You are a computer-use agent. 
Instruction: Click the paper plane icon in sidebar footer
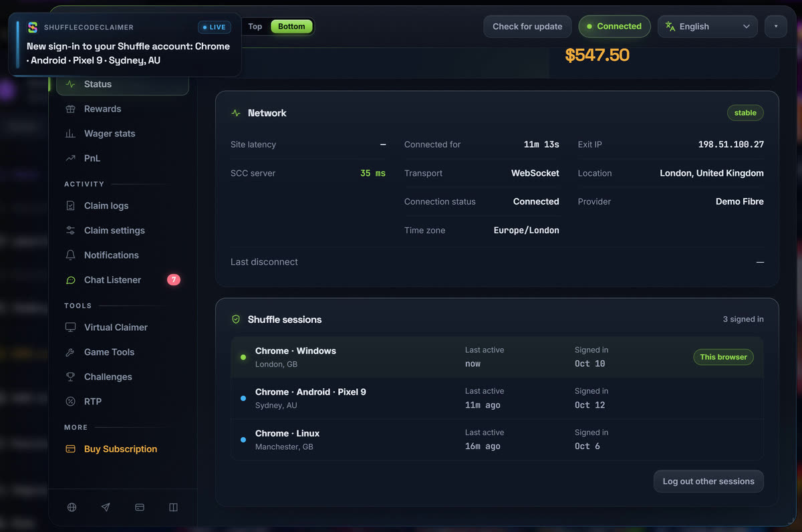(106, 507)
